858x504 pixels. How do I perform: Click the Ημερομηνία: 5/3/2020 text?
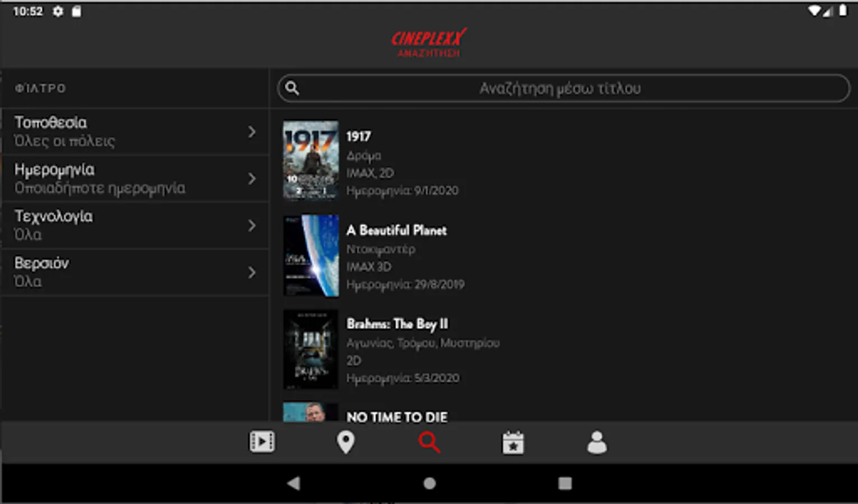point(403,378)
